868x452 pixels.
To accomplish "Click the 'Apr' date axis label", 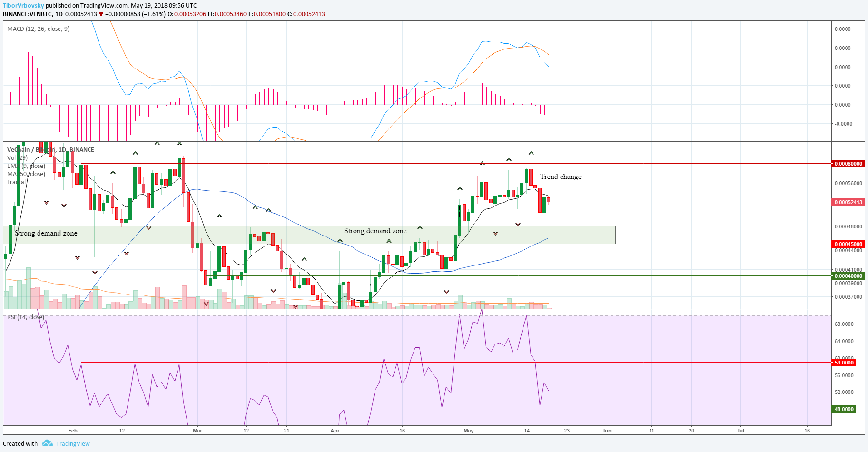I will [335, 431].
